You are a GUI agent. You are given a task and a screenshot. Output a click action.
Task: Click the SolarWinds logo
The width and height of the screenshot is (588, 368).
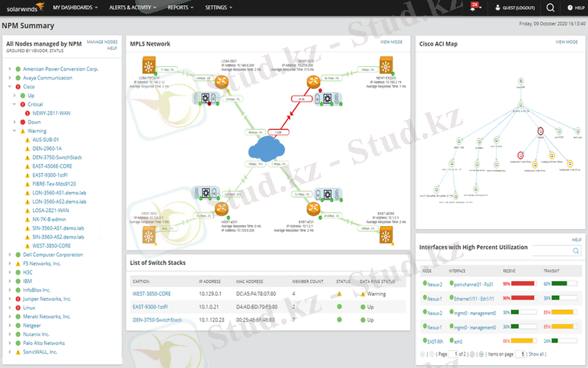point(24,7)
